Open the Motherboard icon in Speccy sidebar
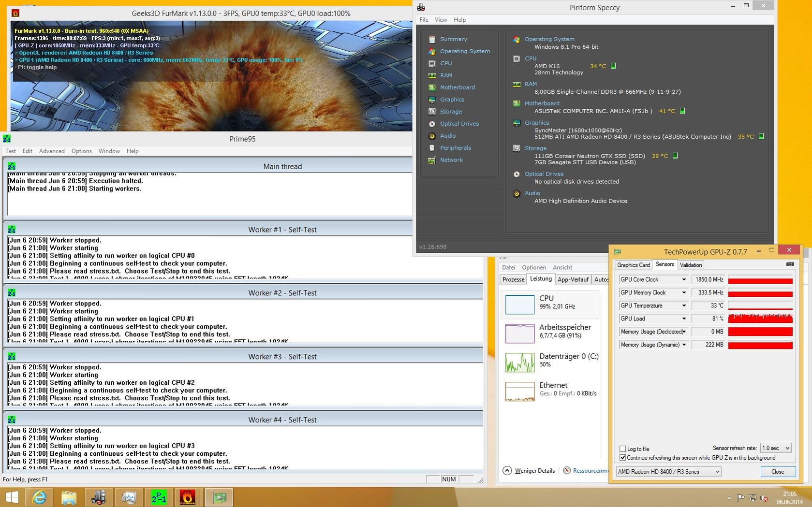Screen dimensions: 812x507 (x=432, y=87)
